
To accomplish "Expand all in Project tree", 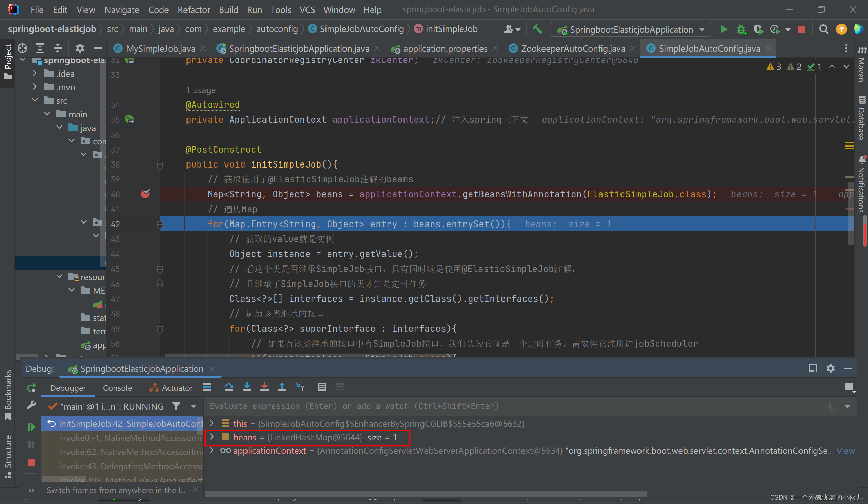I will tap(40, 48).
